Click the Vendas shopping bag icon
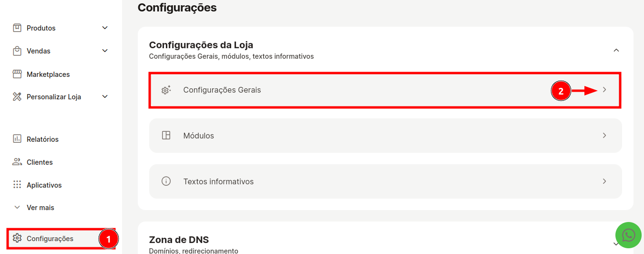This screenshot has width=644, height=254. (x=17, y=51)
